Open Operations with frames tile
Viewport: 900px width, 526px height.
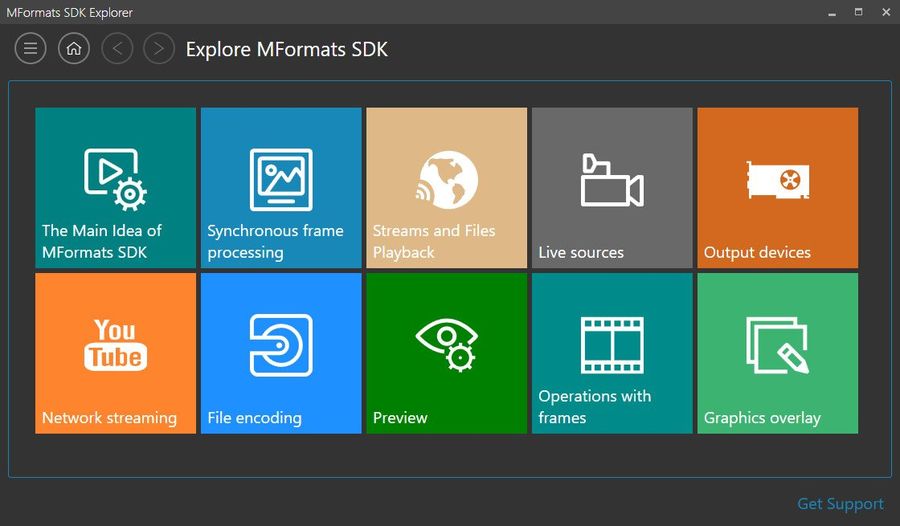click(x=612, y=353)
